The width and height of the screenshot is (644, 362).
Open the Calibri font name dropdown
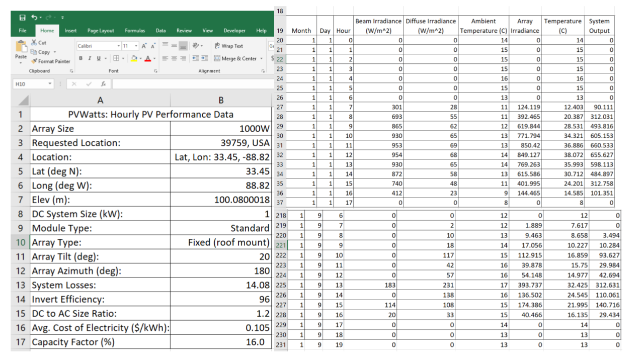118,46
